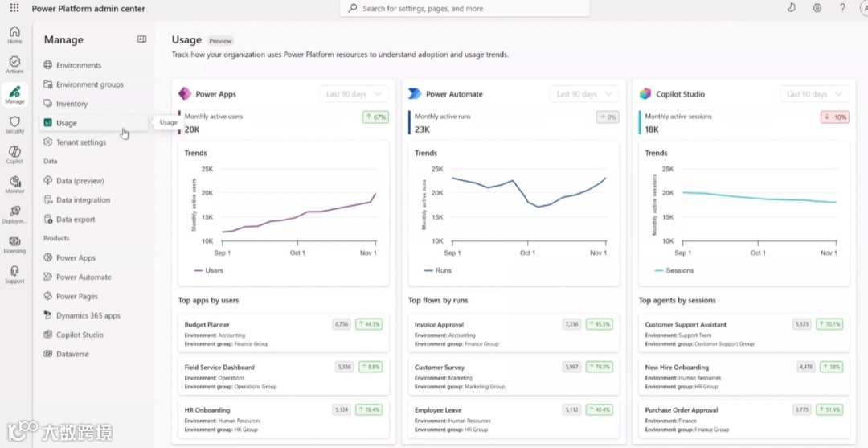Go to Home in left rail
Image resolution: width=868 pixels, height=448 pixels.
coord(14,35)
